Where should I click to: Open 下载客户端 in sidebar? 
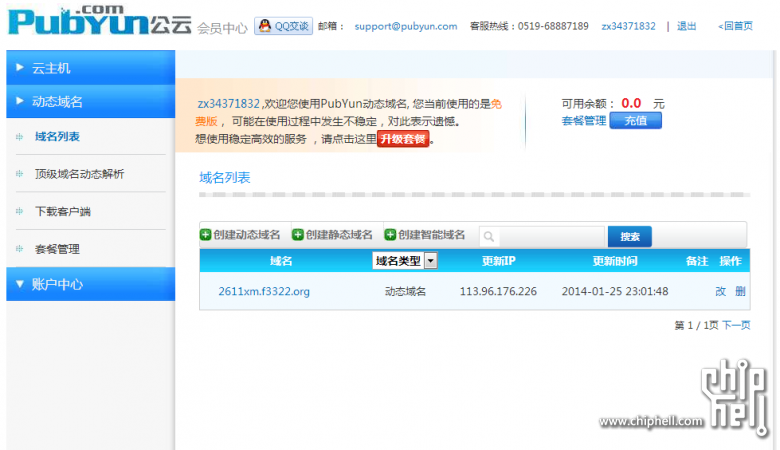pos(63,211)
